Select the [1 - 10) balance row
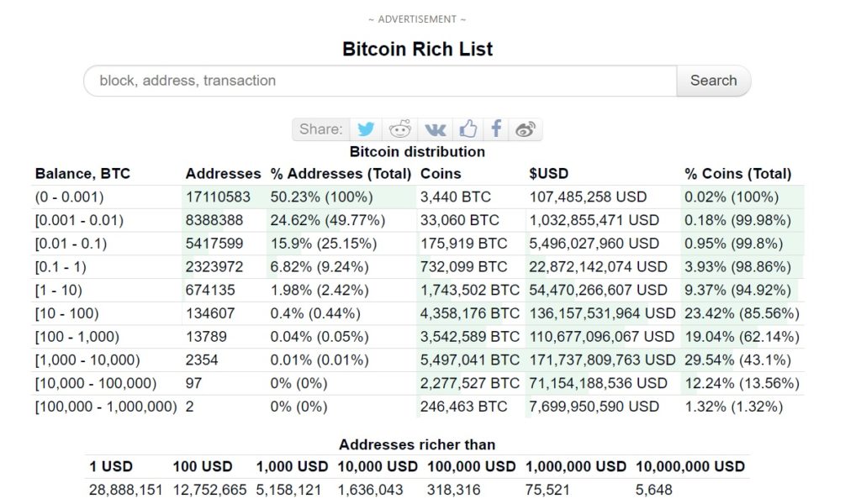Image resolution: width=861 pixels, height=504 pixels. tap(417, 290)
